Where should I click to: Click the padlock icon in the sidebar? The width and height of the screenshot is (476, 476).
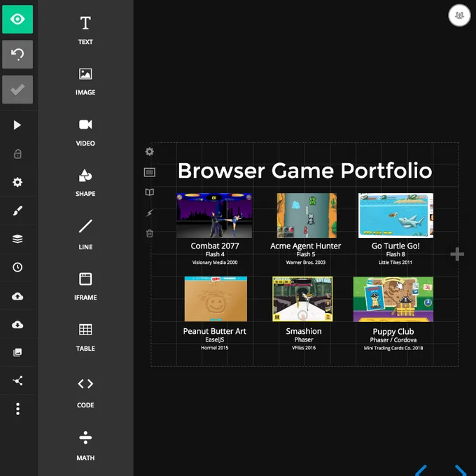click(17, 154)
